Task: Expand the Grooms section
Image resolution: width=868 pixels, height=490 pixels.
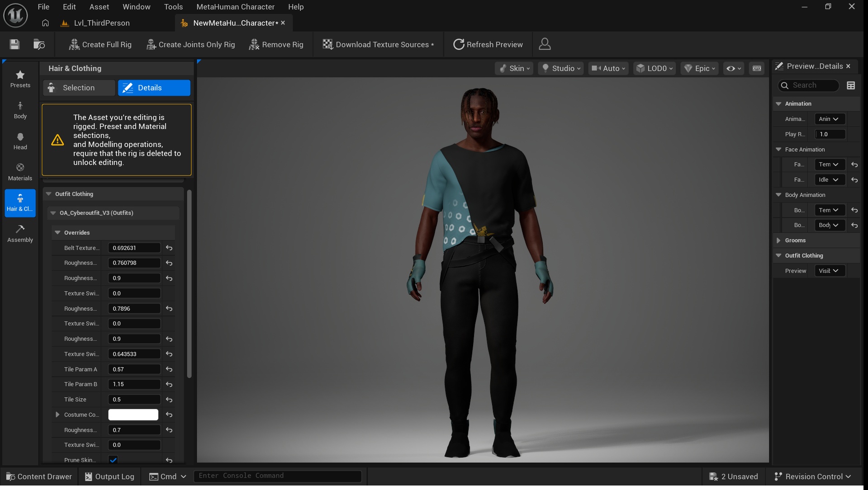Action: click(x=778, y=240)
